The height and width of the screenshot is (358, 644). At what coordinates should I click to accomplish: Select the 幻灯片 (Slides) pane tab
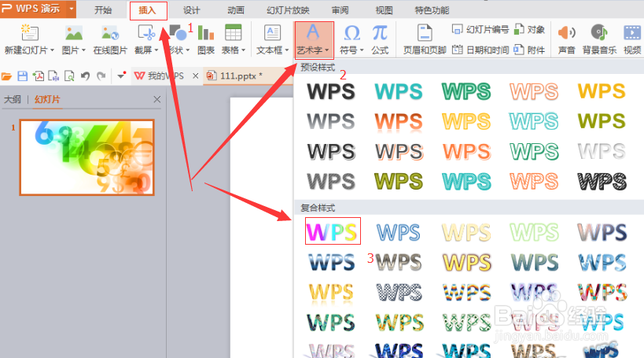(x=47, y=99)
